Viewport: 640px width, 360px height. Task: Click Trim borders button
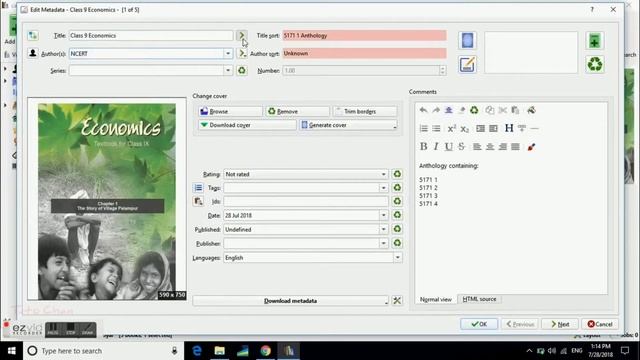click(365, 111)
